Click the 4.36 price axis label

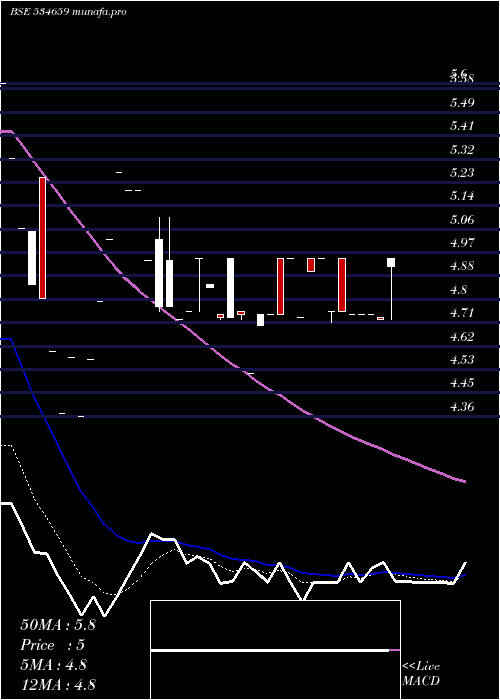tap(462, 407)
